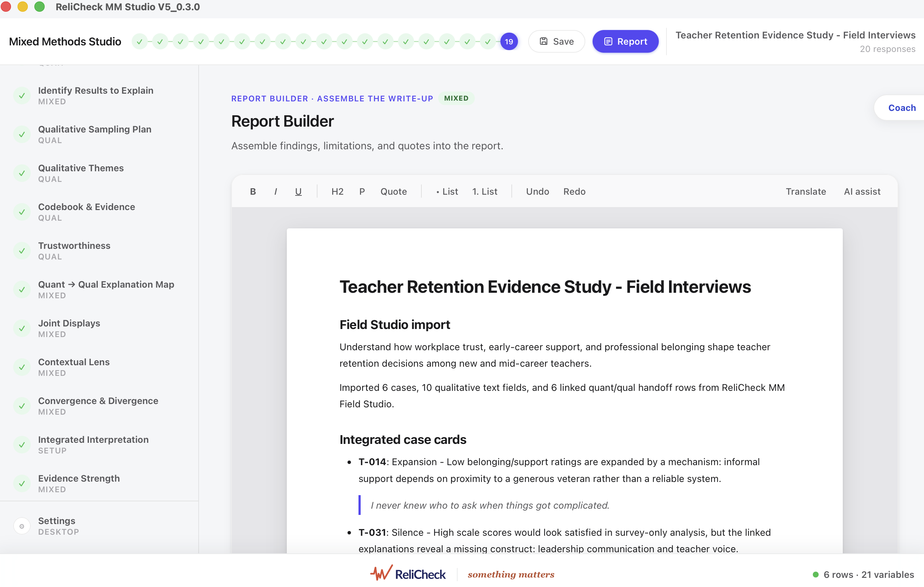Insert a numbered 1. List

click(485, 191)
